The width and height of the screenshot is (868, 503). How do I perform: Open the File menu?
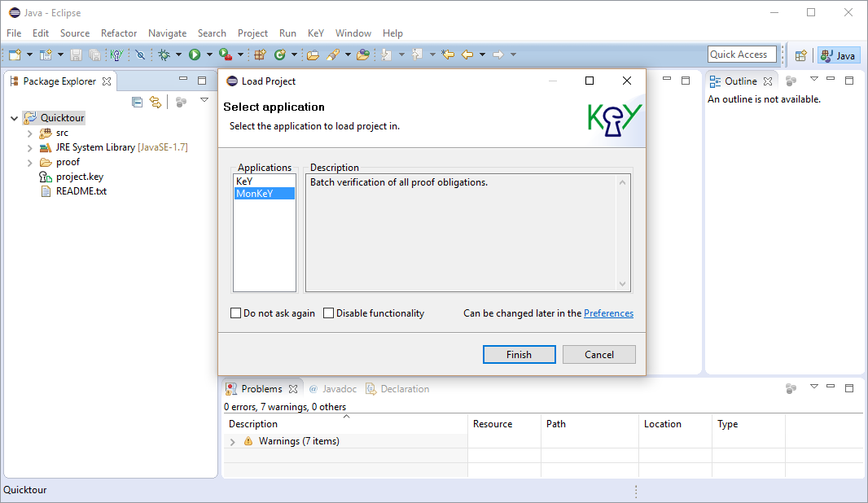click(14, 33)
